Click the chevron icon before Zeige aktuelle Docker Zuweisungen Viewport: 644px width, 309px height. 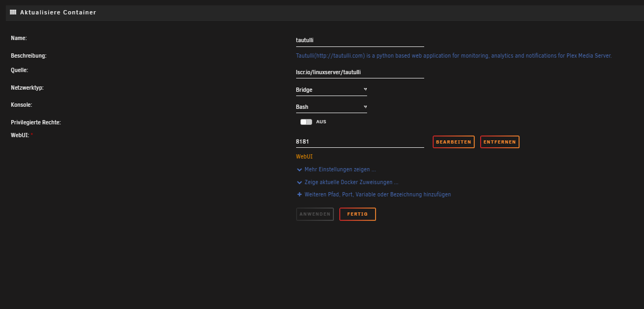299,183
